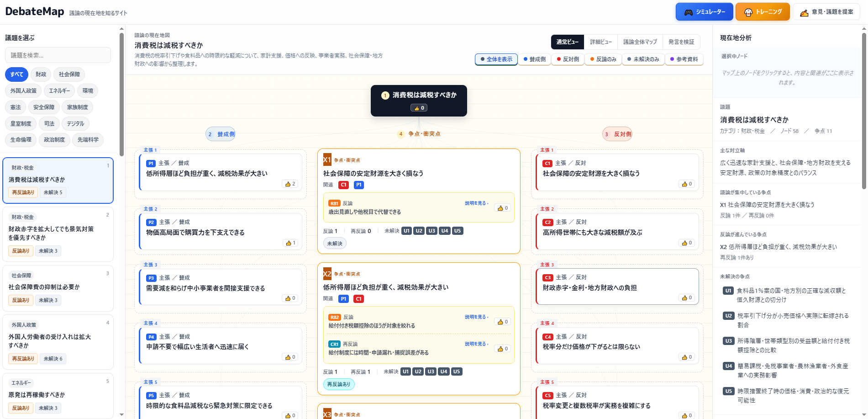Click the left sidebar scrollbar
The image size is (868, 419).
pos(121,94)
